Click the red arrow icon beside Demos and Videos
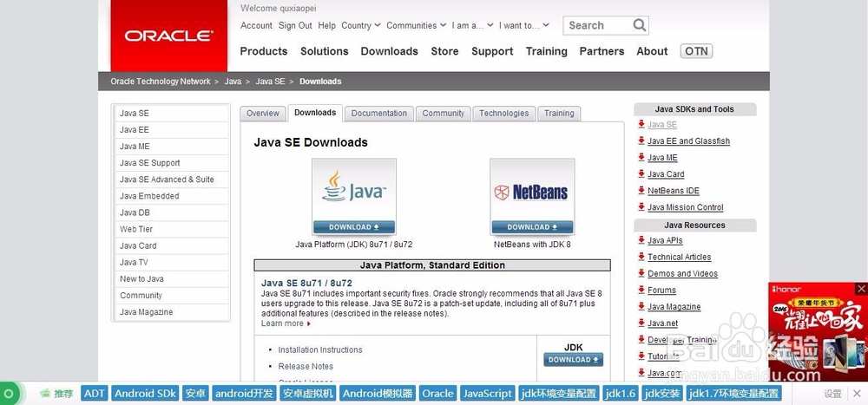868x405 pixels. (x=641, y=273)
